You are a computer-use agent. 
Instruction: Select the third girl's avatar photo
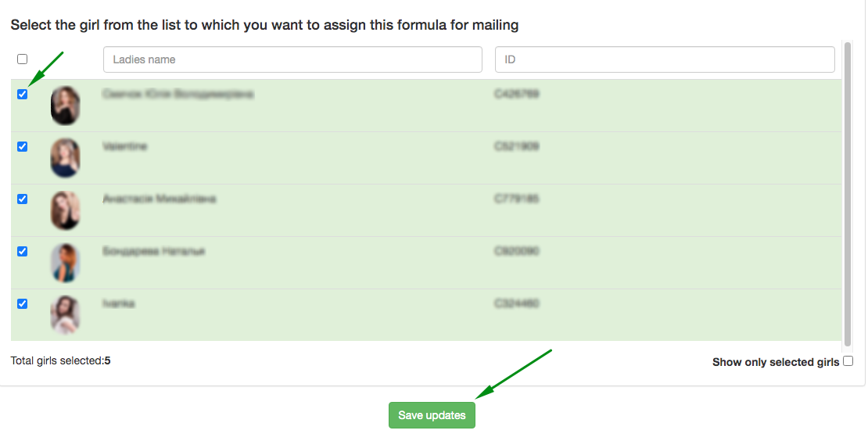click(65, 210)
